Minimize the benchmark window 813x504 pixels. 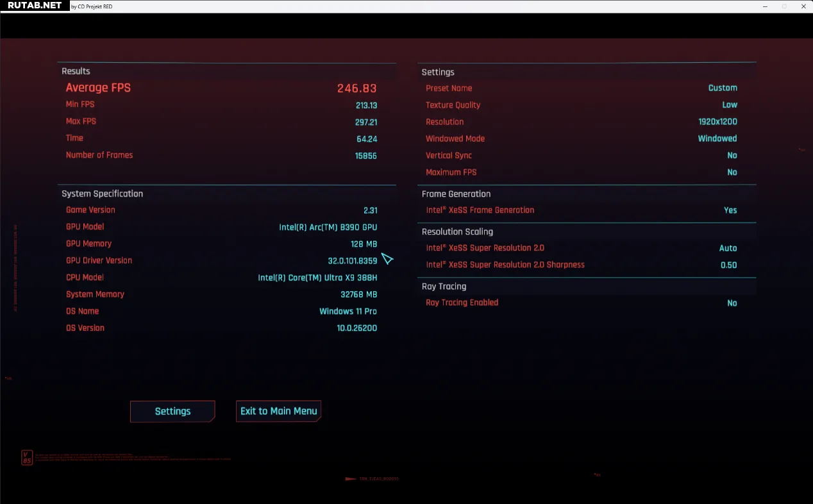click(765, 6)
